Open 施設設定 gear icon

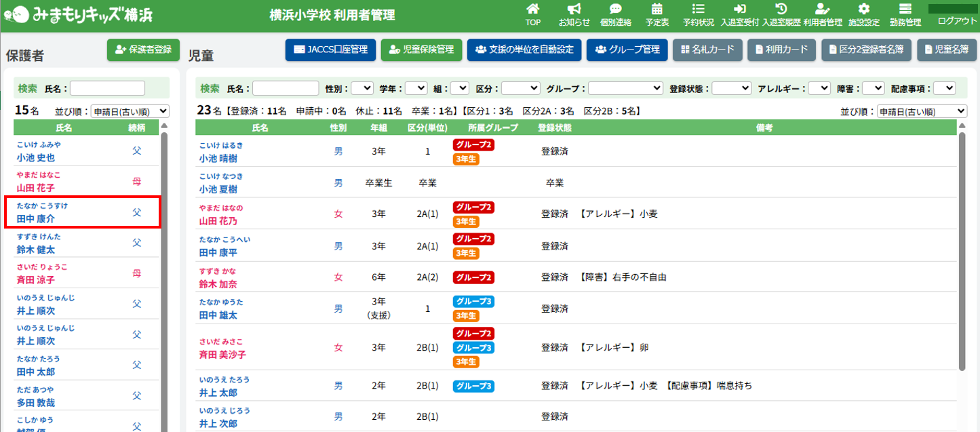(863, 9)
